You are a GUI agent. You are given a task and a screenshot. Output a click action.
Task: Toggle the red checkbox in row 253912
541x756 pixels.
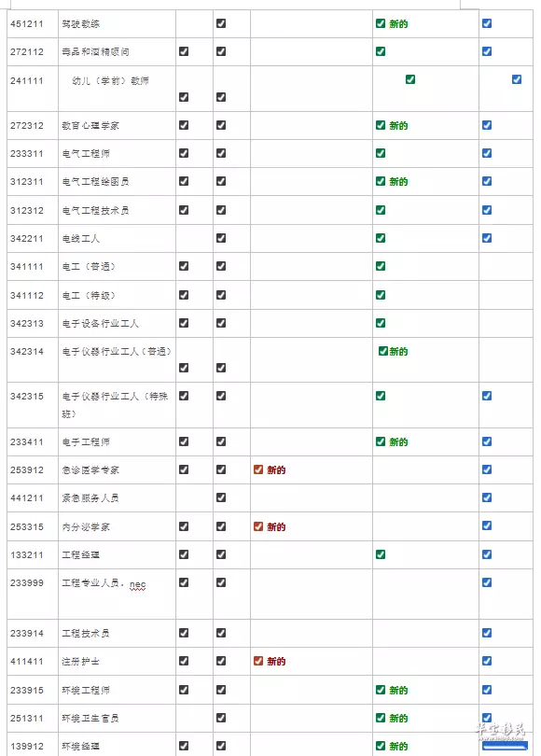point(258,469)
